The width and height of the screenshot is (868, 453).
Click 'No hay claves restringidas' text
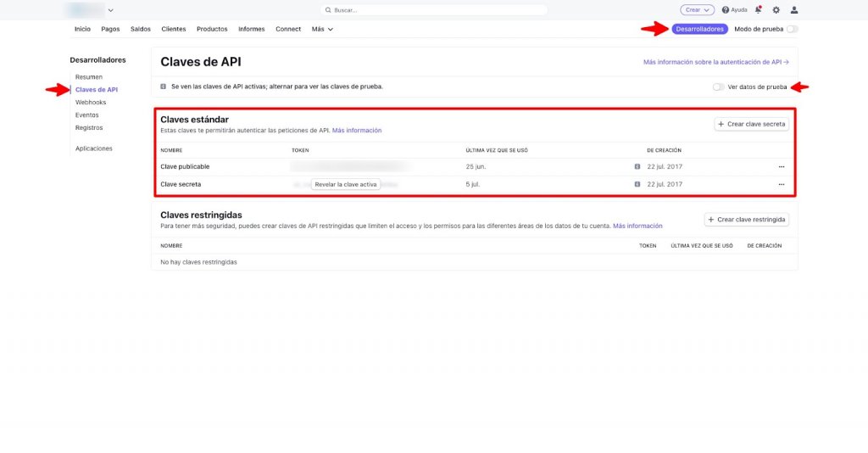[198, 262]
